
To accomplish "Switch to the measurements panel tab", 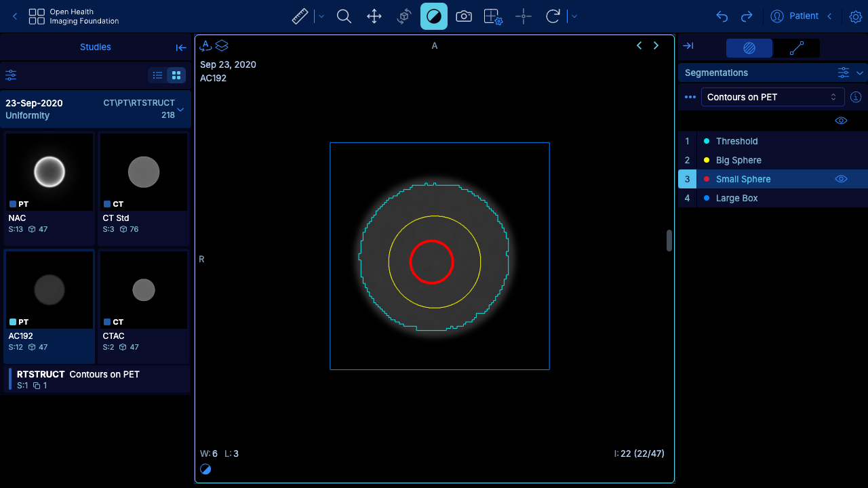I will click(x=797, y=48).
